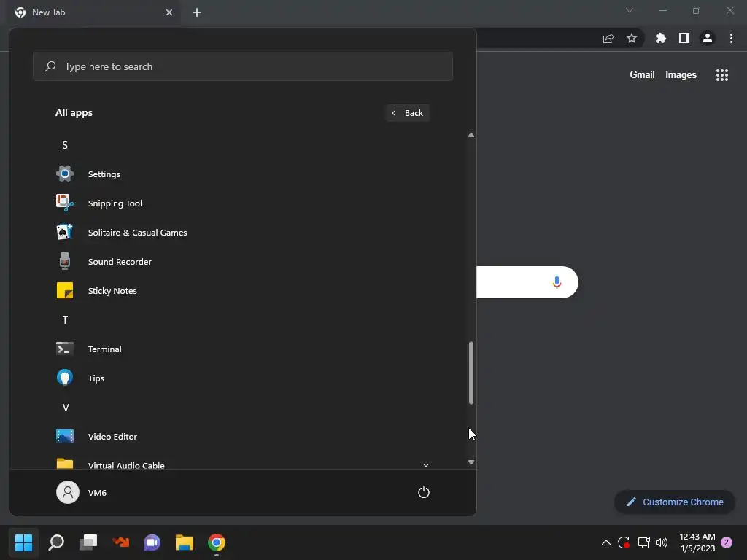Click the Virtual Audio Cable folder icon
The image size is (747, 560).
[65, 463]
